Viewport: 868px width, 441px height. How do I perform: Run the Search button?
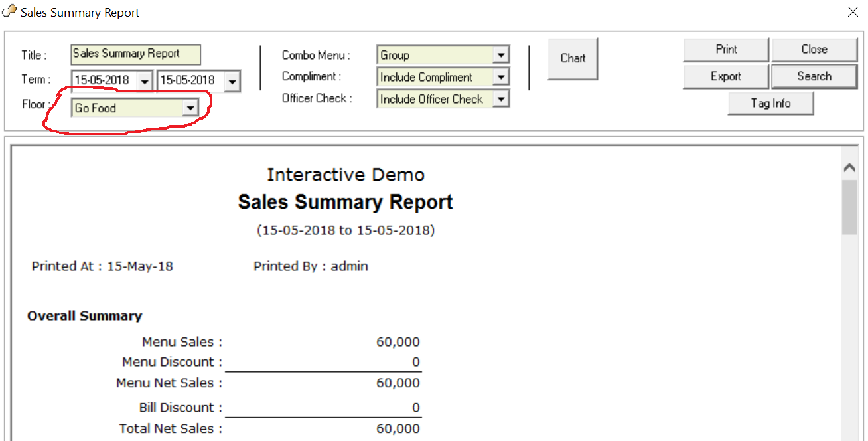point(814,76)
